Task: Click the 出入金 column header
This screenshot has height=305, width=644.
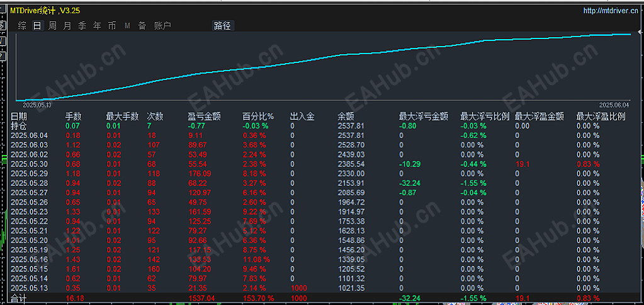Action: click(x=302, y=117)
